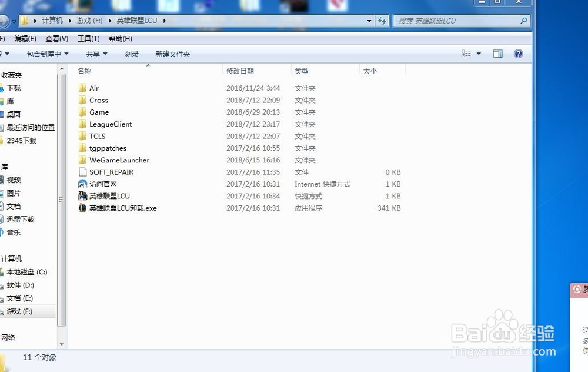The image size is (588, 372).
Task: Select 收藏夹 heading in navigation pane
Action: pos(11,75)
